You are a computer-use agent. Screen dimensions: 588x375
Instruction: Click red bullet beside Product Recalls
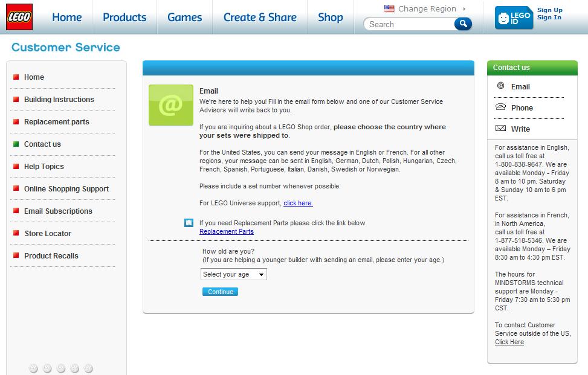(16, 255)
